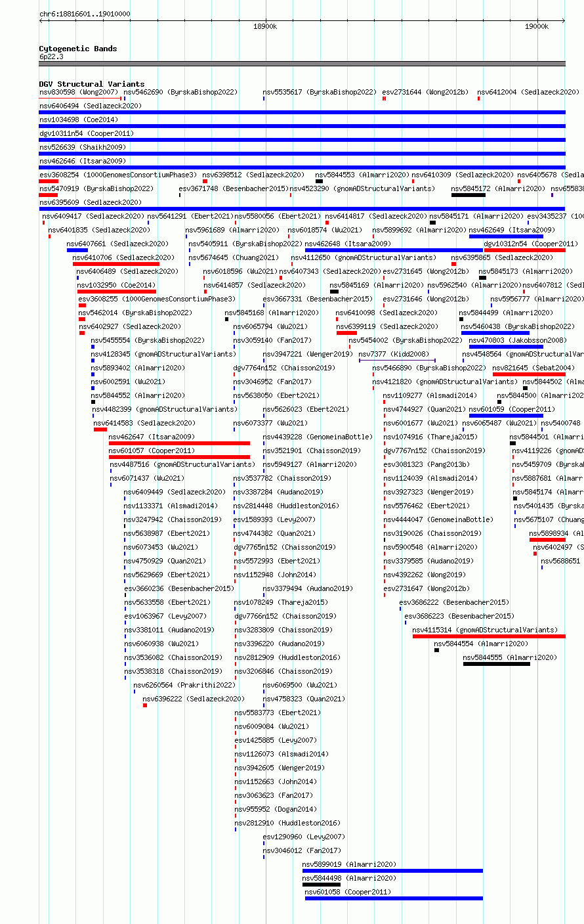Click the nsv5844554 (Almarri2020) label
This screenshot has width=584, height=924.
tap(481, 644)
